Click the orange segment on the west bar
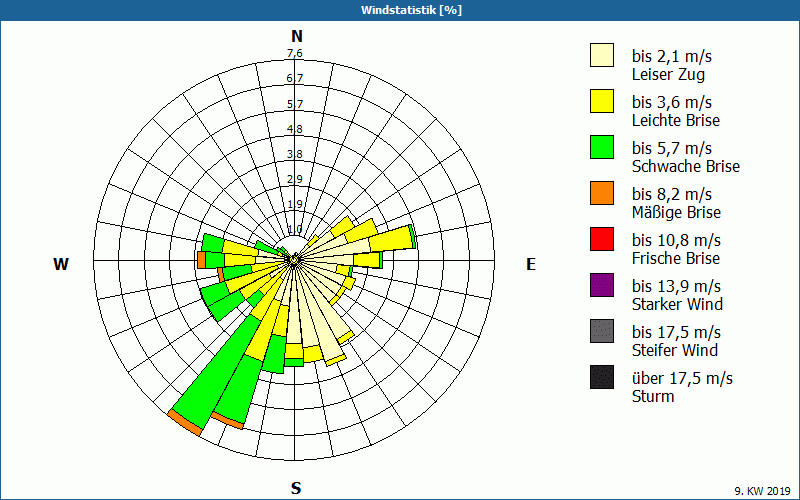The height and width of the screenshot is (500, 800). click(x=202, y=260)
